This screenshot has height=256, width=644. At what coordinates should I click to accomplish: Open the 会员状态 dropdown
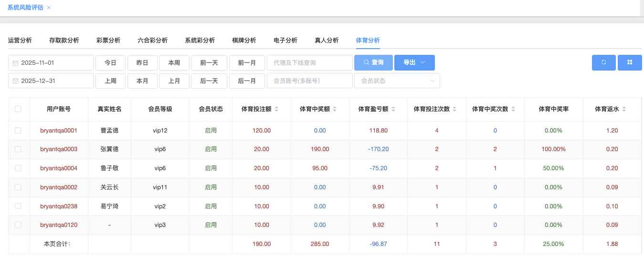click(397, 81)
